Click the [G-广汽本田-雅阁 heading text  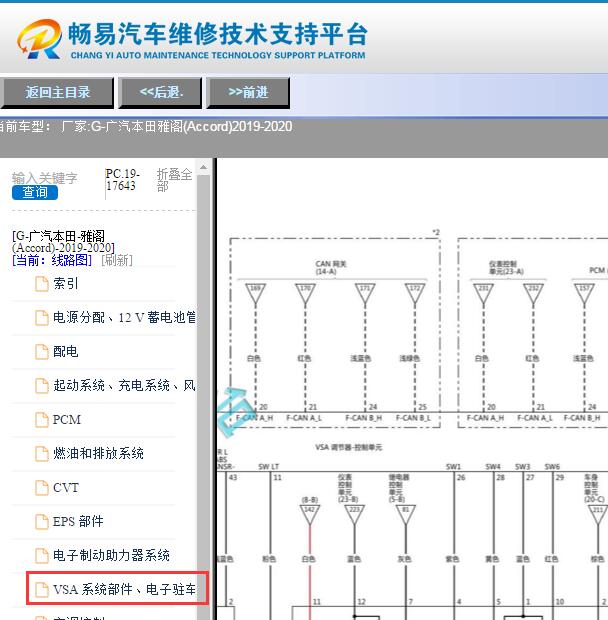point(63,242)
